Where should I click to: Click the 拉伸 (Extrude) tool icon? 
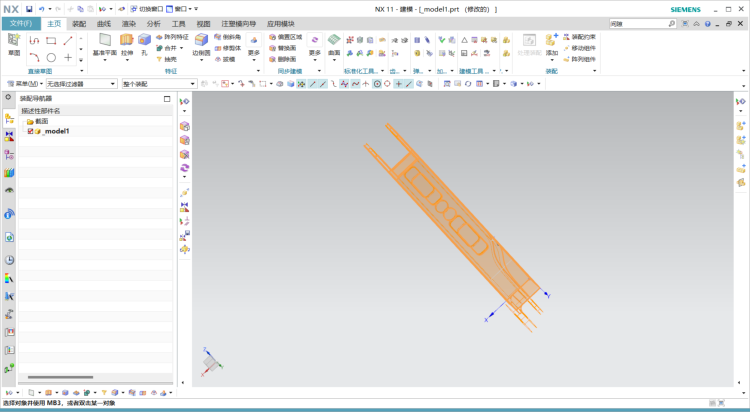[127, 41]
